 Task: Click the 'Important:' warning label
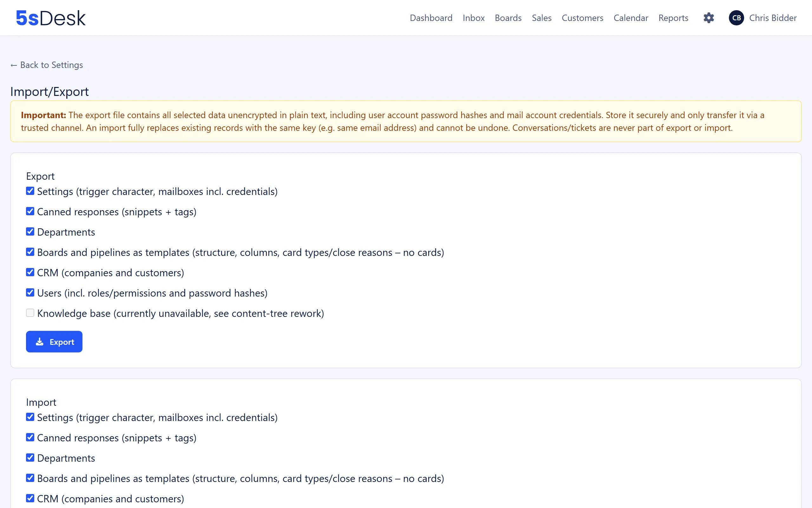pyautogui.click(x=43, y=115)
